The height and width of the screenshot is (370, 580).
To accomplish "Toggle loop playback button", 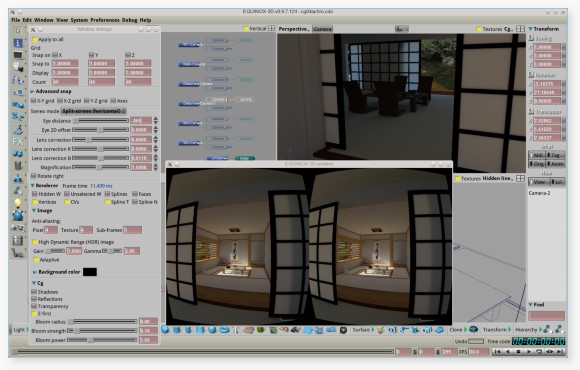I will 539,352.
